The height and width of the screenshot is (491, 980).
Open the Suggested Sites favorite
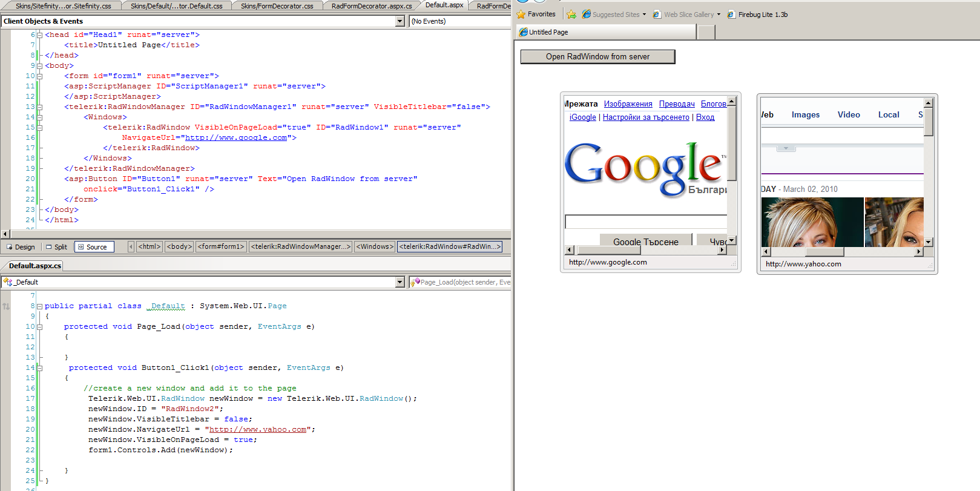[x=611, y=14]
